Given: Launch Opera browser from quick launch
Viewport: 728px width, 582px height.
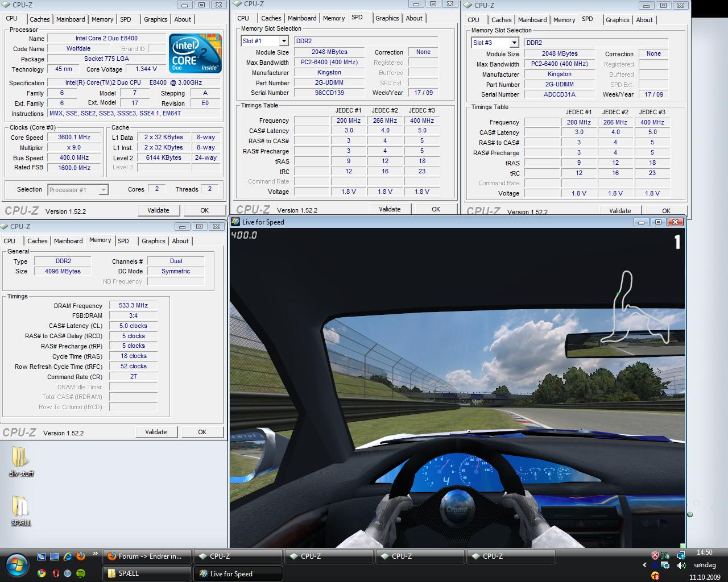Looking at the screenshot, I should click(55, 573).
